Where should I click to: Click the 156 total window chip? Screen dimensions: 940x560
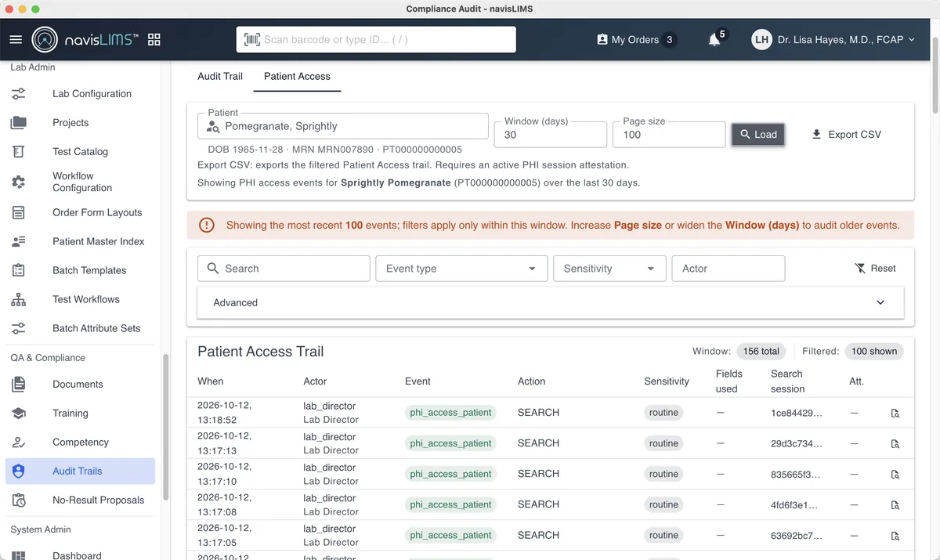coord(761,352)
